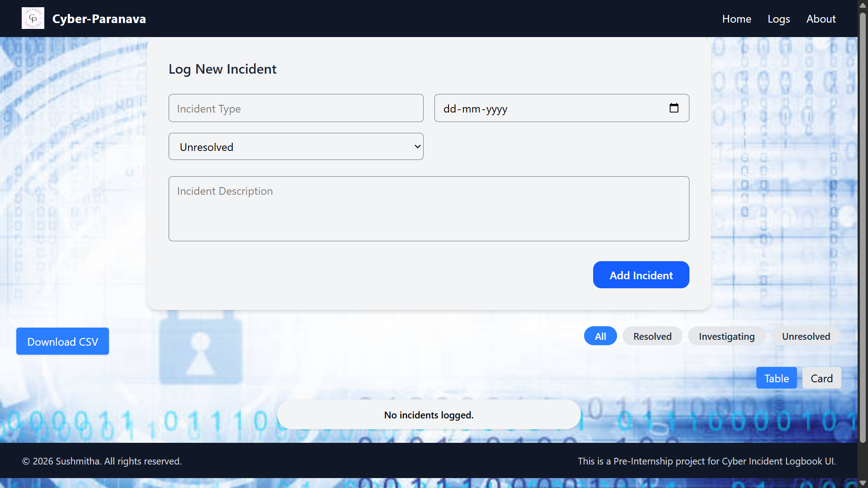Filter by Investigating incidents
The height and width of the screenshot is (488, 868).
pyautogui.click(x=726, y=336)
